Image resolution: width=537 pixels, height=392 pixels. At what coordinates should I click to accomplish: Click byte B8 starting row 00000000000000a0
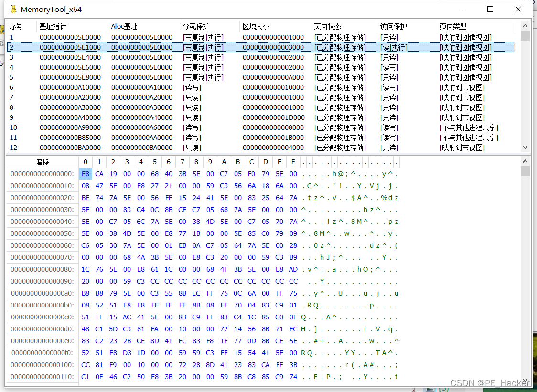[x=85, y=293]
